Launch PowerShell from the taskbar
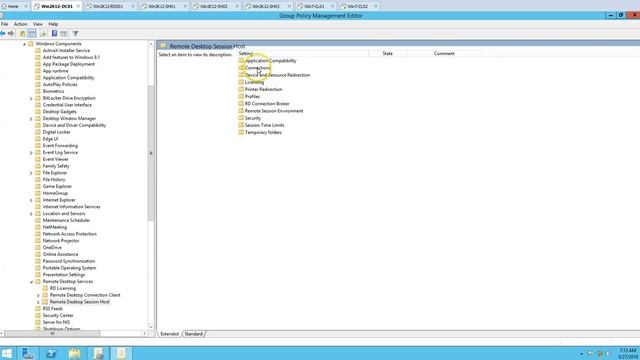The height and width of the screenshot is (360, 640). pos(51,353)
